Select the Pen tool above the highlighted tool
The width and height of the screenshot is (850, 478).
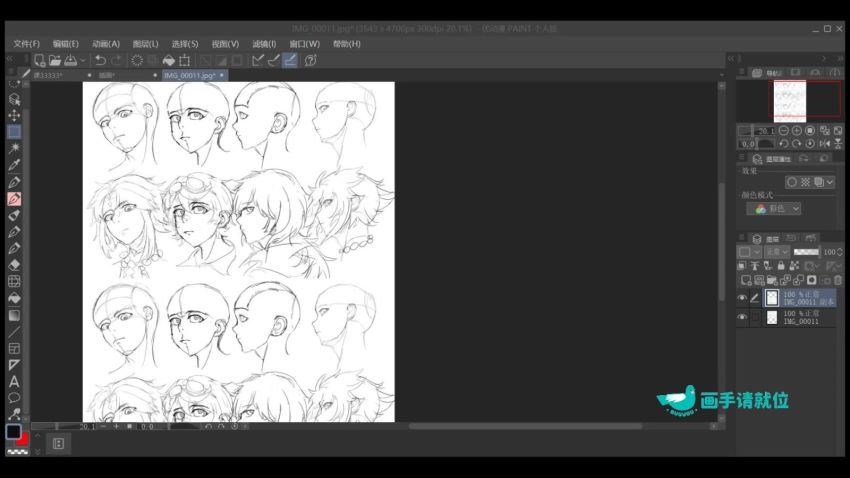(x=14, y=182)
